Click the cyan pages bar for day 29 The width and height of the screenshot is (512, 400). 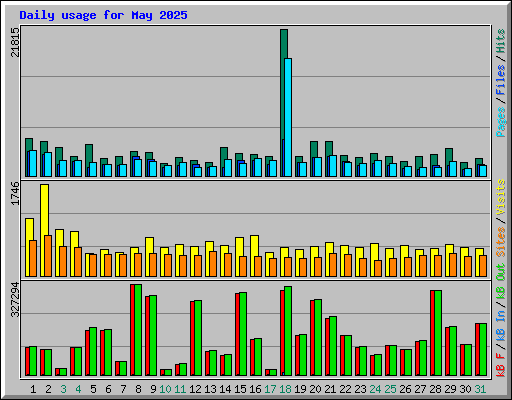(x=453, y=169)
